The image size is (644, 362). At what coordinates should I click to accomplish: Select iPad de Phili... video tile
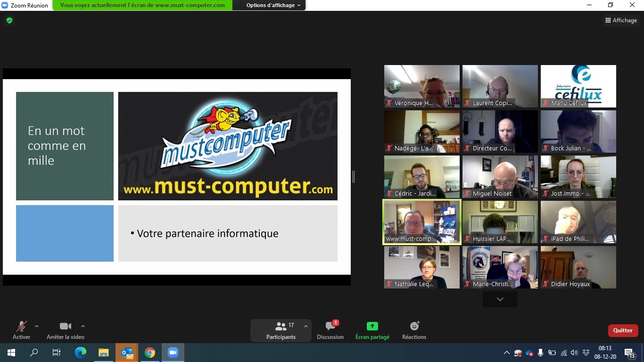click(x=578, y=222)
